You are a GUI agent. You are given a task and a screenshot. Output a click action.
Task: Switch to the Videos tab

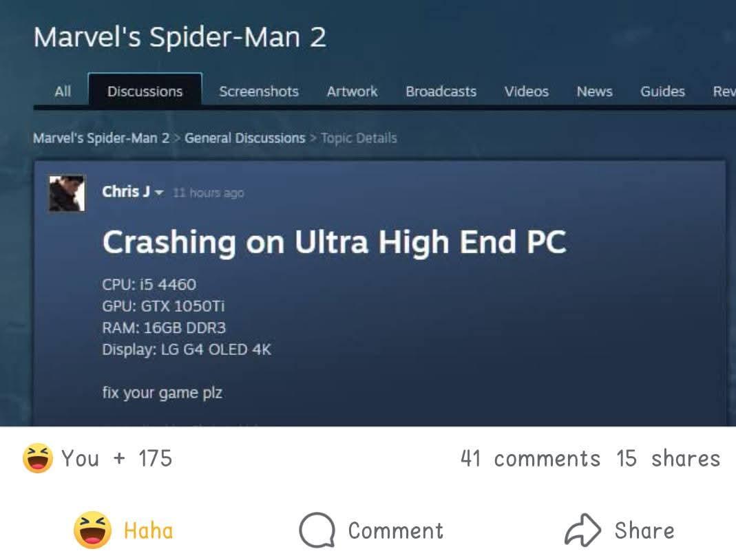527,91
